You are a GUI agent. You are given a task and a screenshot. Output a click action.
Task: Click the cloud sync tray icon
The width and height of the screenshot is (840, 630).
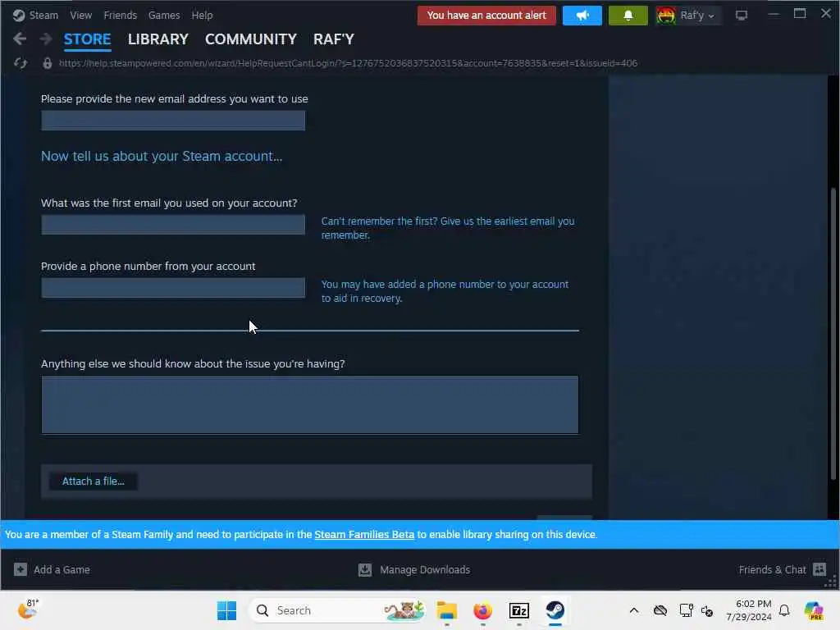click(660, 610)
